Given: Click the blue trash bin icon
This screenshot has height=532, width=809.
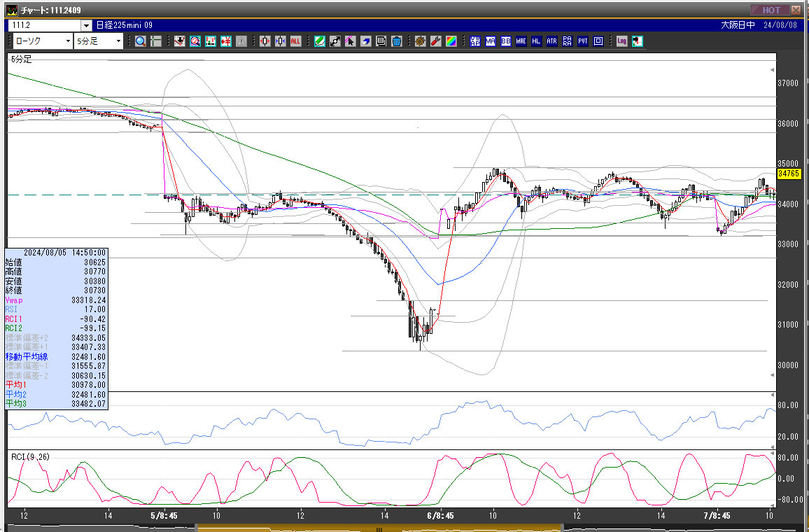Looking at the screenshot, I should coord(397,41).
